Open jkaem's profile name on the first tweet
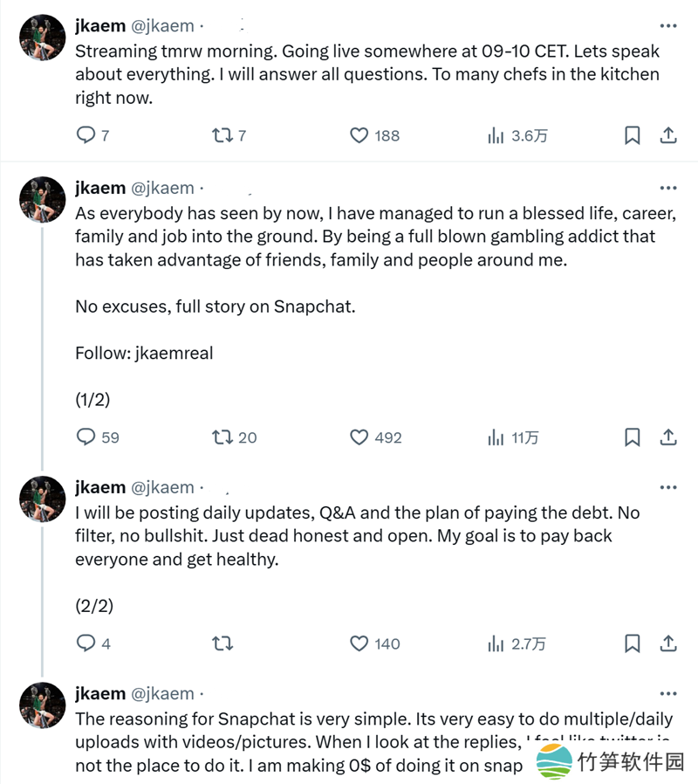698x784 pixels. click(x=100, y=25)
